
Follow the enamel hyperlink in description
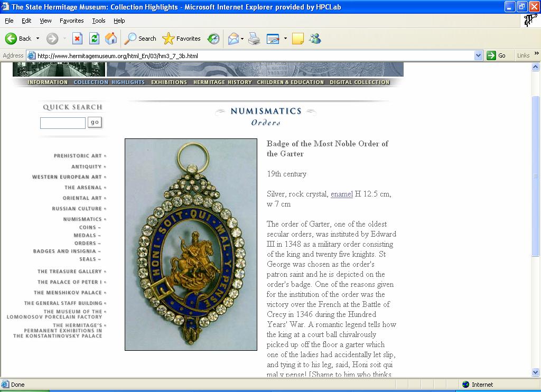pos(342,194)
